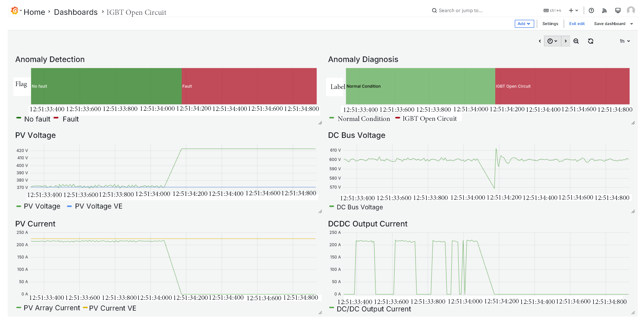Click the Anomaly Detection panel resize handle
This screenshot has height=322, width=644.
[x=320, y=123]
